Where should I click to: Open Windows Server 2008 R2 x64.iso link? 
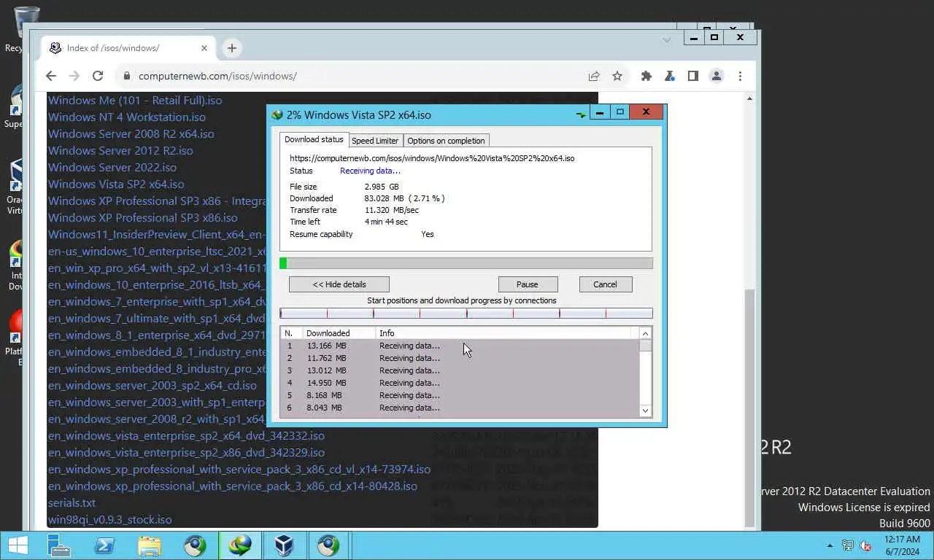coord(131,134)
